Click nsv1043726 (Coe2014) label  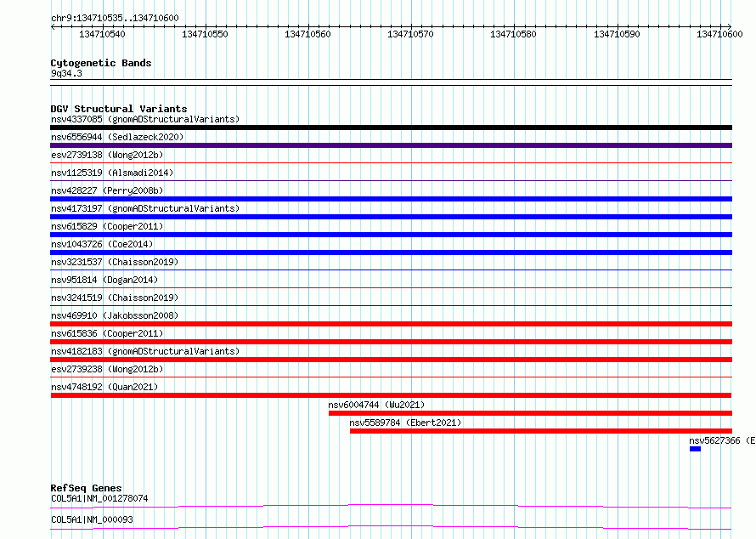(102, 244)
